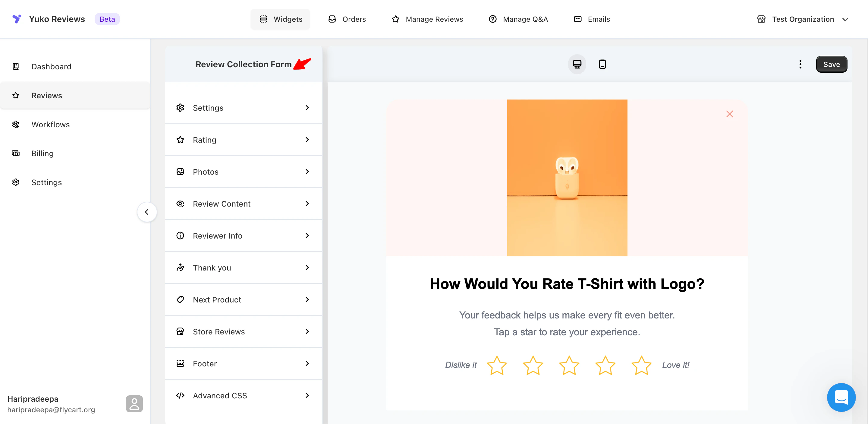Expand the Photos settings section

243,172
